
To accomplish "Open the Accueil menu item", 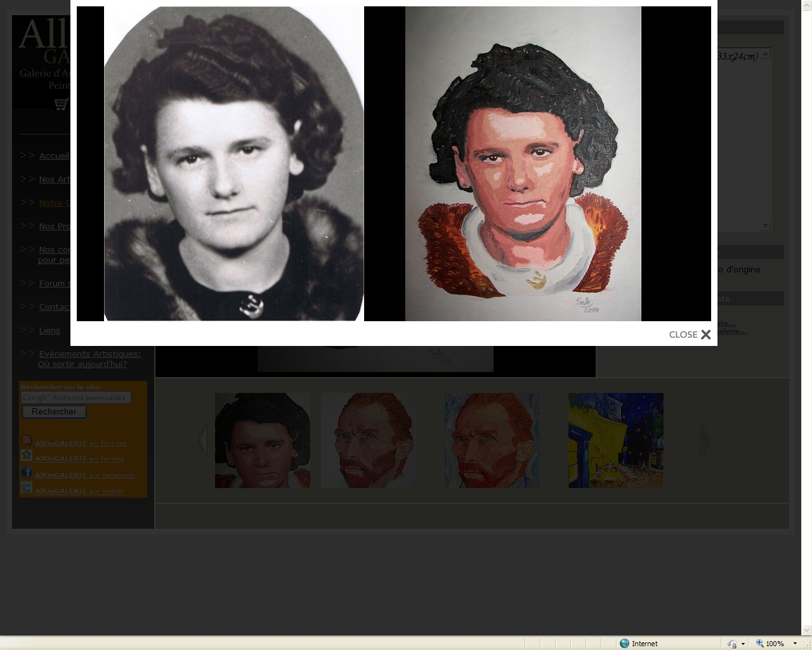I will tap(54, 156).
